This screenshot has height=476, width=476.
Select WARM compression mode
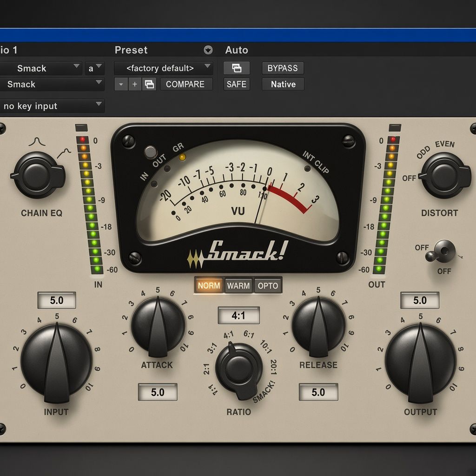(x=238, y=286)
